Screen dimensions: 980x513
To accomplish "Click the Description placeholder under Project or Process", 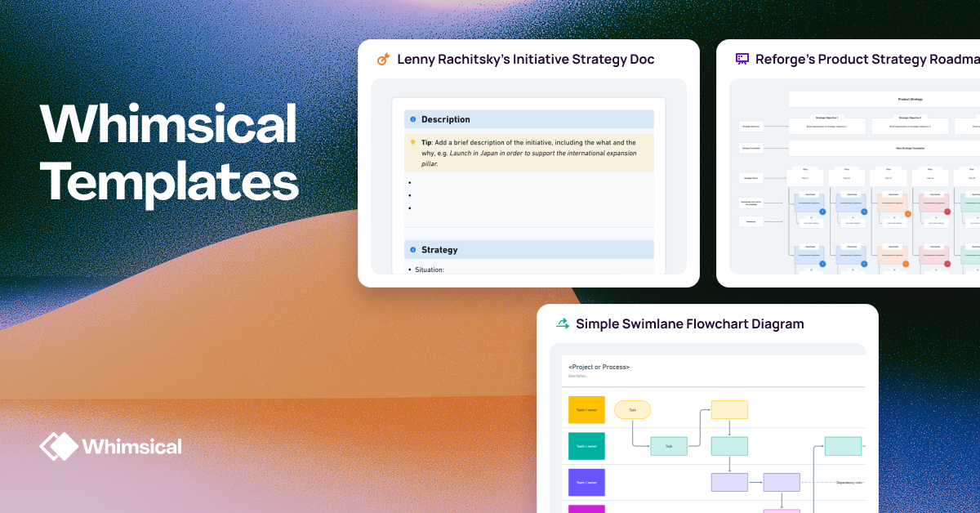I will coord(578,377).
